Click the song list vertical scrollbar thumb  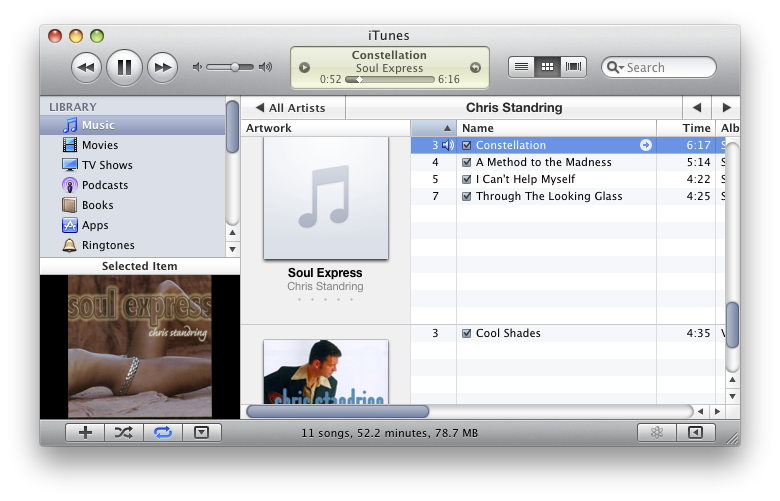(x=732, y=324)
